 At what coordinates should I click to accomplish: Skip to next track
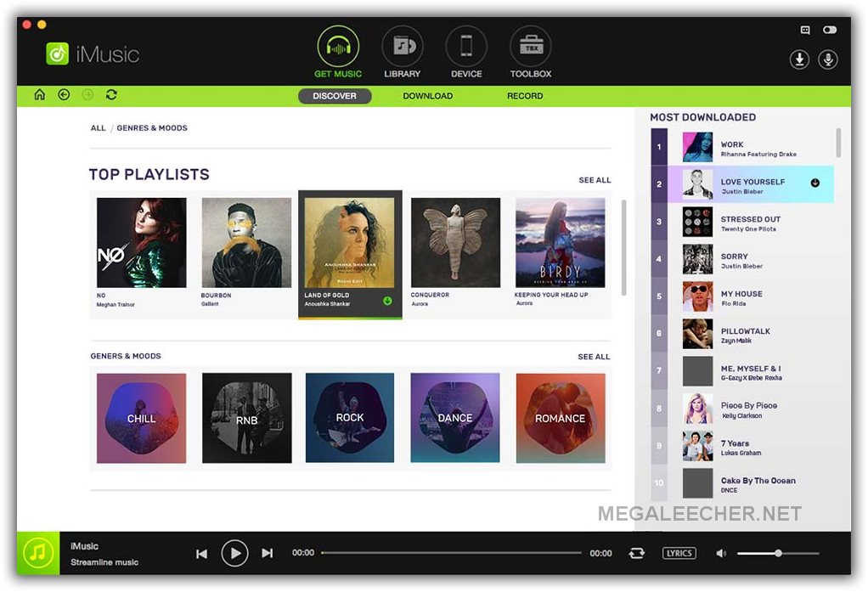[268, 553]
